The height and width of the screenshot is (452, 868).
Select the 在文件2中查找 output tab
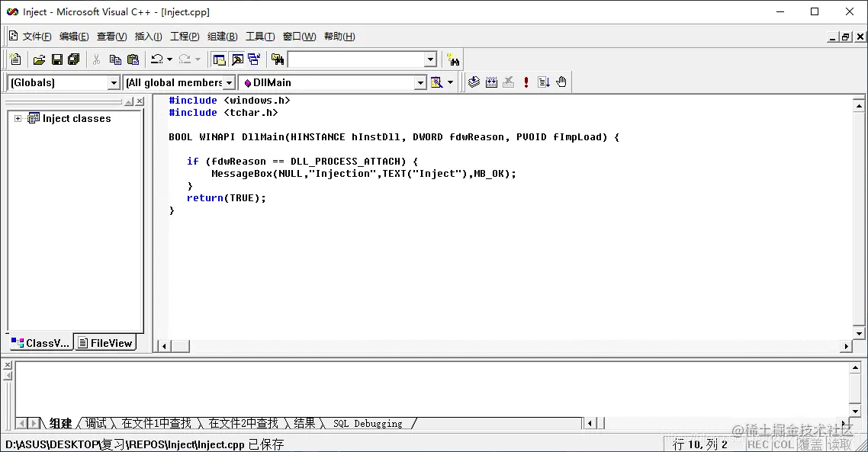pyautogui.click(x=243, y=423)
